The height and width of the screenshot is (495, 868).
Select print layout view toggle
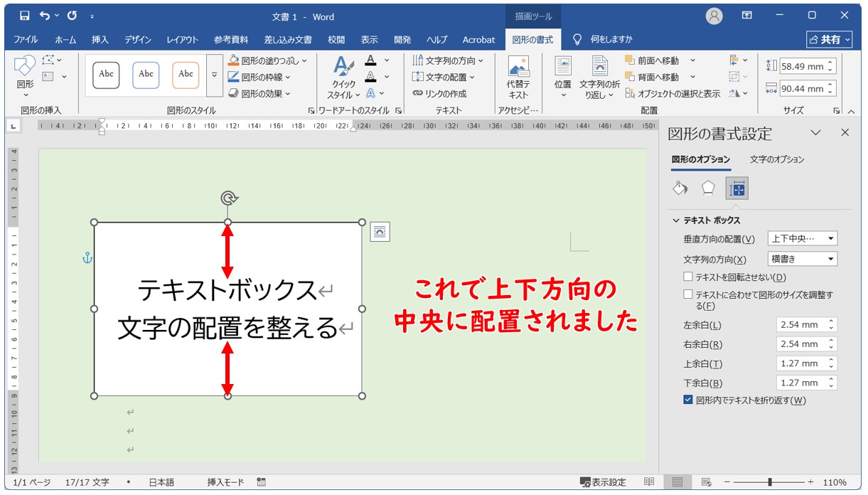click(x=677, y=482)
